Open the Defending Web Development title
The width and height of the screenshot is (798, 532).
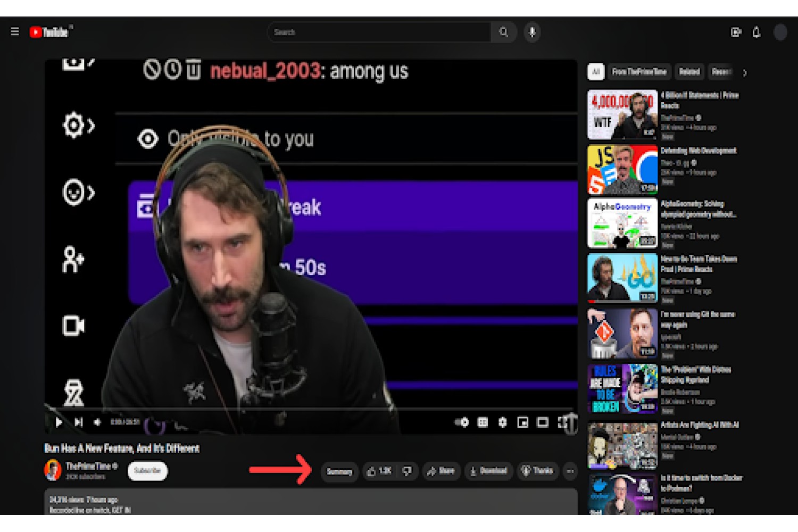pyautogui.click(x=699, y=151)
